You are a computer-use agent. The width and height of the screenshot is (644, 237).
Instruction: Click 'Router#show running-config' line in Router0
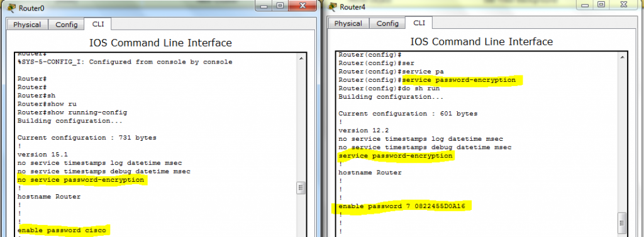pyautogui.click(x=72, y=112)
